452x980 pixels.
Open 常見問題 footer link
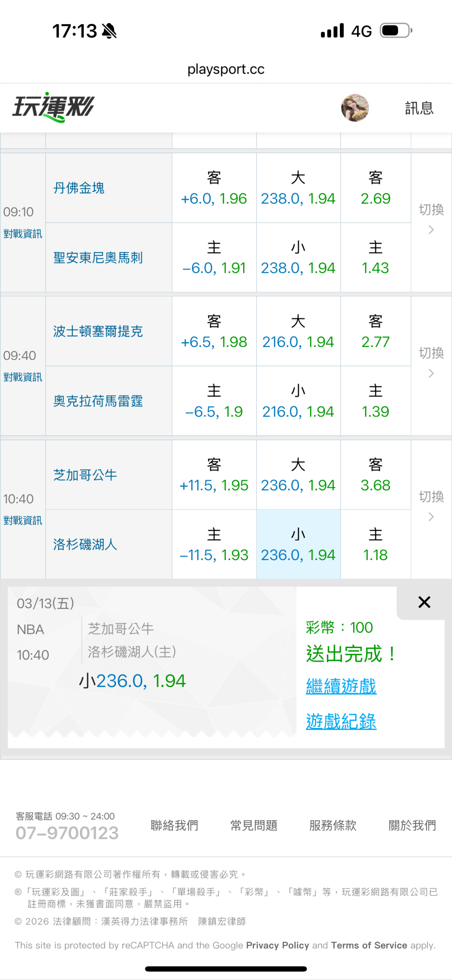(x=254, y=826)
